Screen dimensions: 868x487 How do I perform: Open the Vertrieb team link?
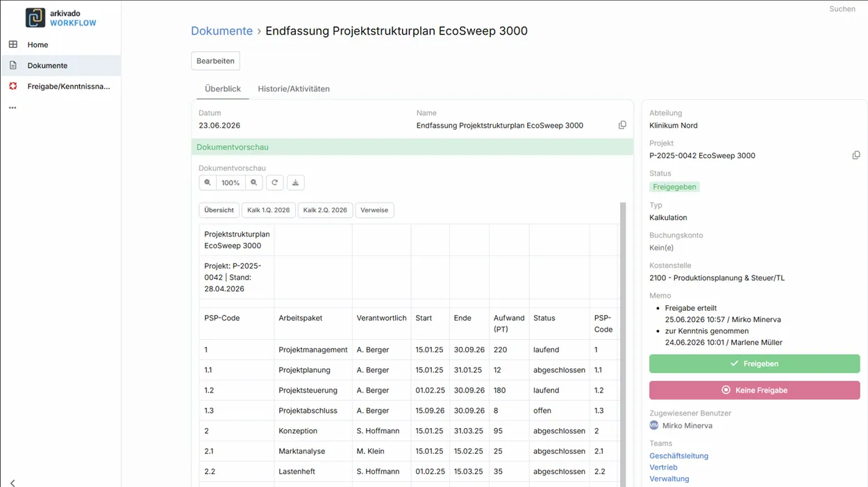click(x=663, y=467)
